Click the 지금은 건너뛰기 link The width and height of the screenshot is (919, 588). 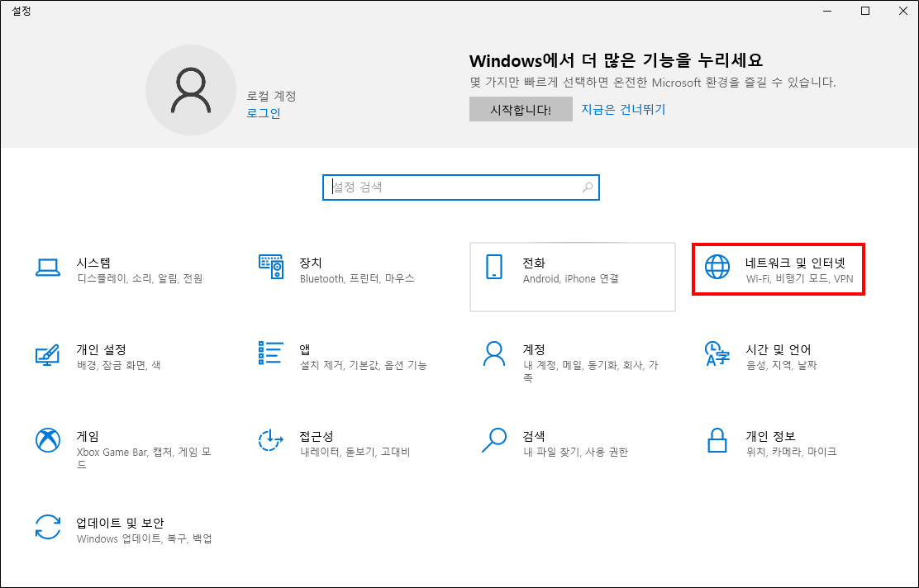click(623, 110)
